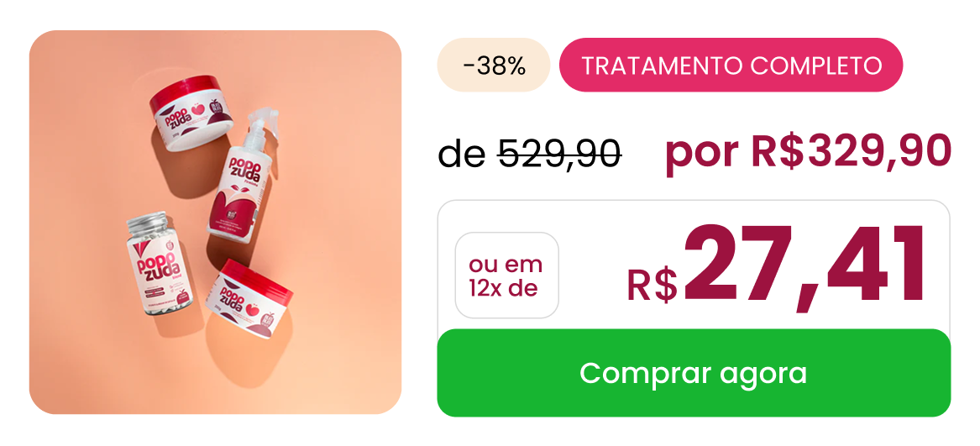Click the R$ symbol beside 27,41
Viewport: 980px width, 446px height.
pyautogui.click(x=652, y=284)
